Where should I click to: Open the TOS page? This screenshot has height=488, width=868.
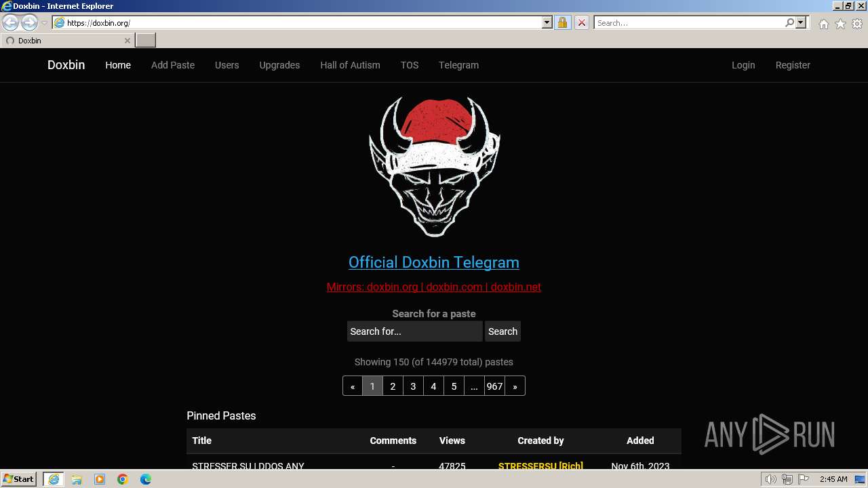pyautogui.click(x=410, y=65)
